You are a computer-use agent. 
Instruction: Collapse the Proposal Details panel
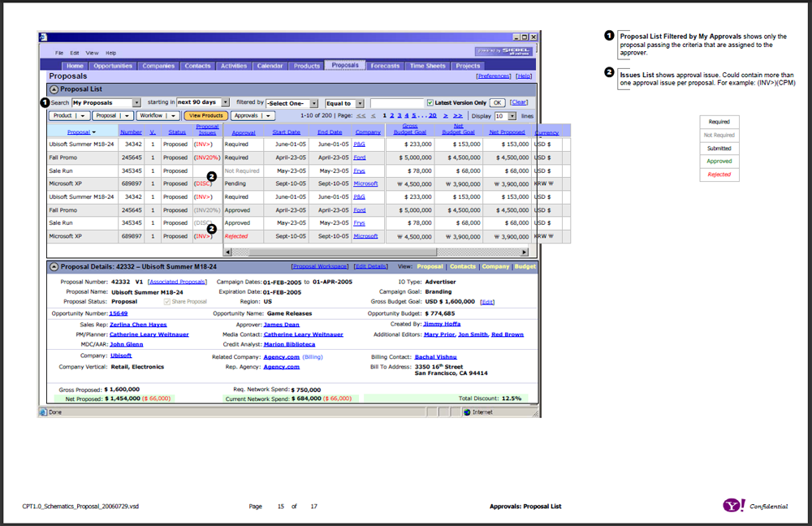54,267
